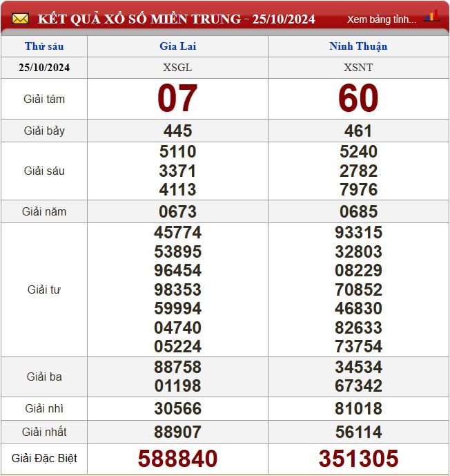Click the 'KẾT QUẢ XỔ SỐ MIỀN TRUNG' title
The height and width of the screenshot is (476, 450).
click(139, 19)
